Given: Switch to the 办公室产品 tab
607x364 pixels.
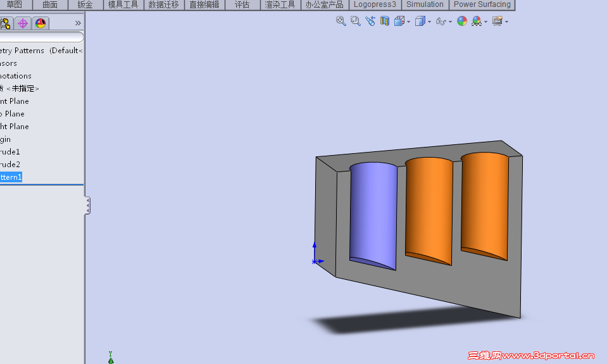Looking at the screenshot, I should click(325, 4).
